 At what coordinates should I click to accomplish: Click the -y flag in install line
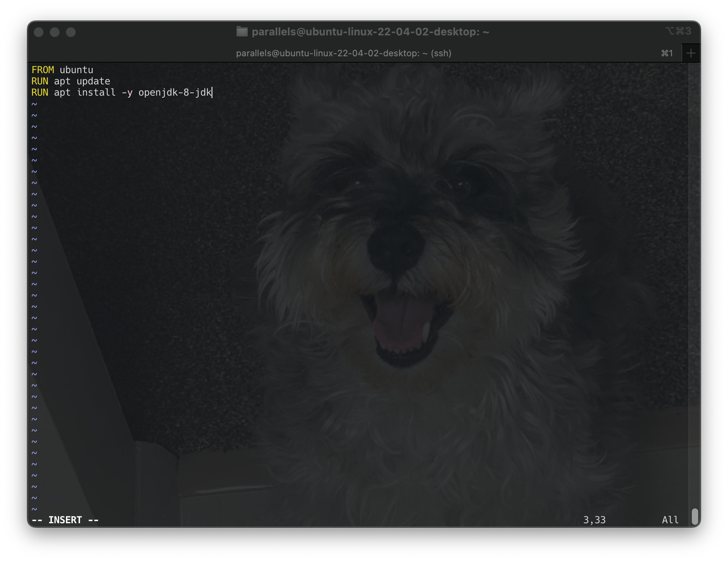point(127,93)
